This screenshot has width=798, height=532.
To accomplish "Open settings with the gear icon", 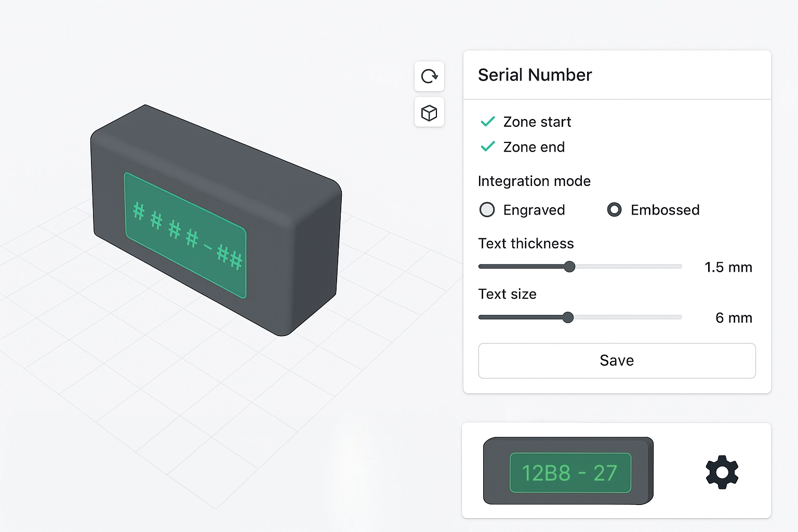I will coord(722,472).
